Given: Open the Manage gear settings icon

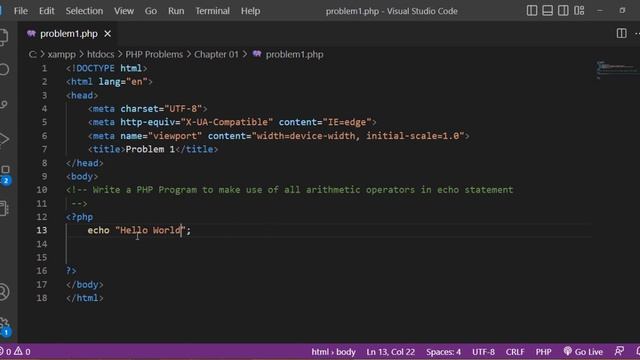Looking at the screenshot, I should tap(5, 327).
